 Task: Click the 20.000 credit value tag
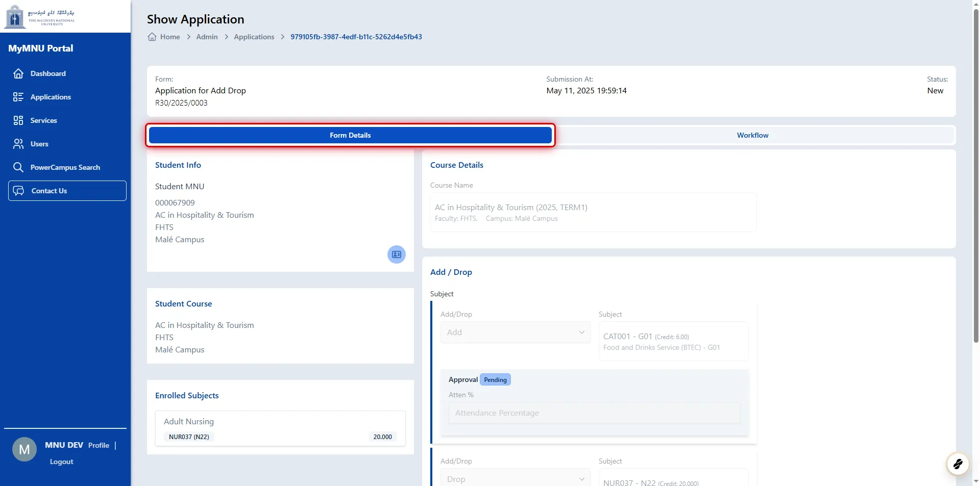point(383,437)
